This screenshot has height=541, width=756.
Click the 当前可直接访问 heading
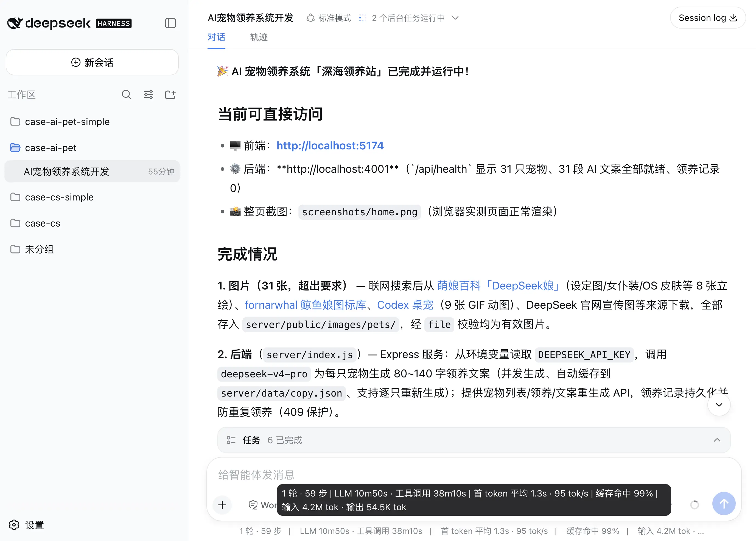pos(270,114)
